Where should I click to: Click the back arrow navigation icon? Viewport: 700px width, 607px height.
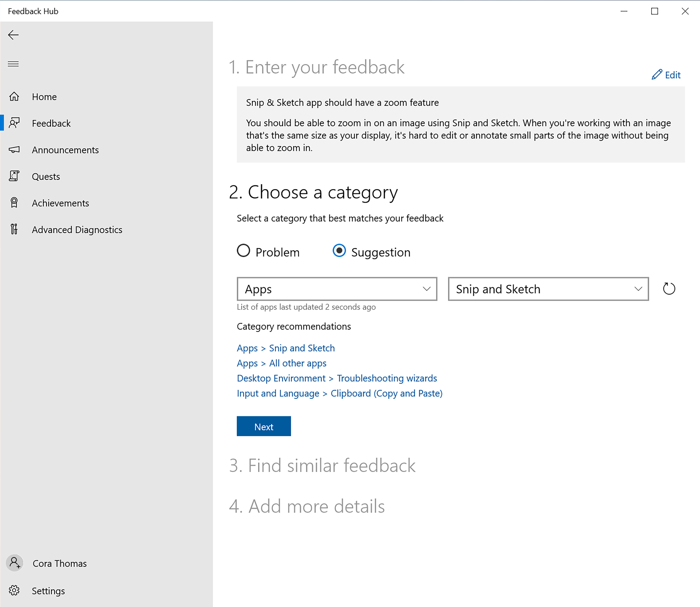[x=13, y=34]
